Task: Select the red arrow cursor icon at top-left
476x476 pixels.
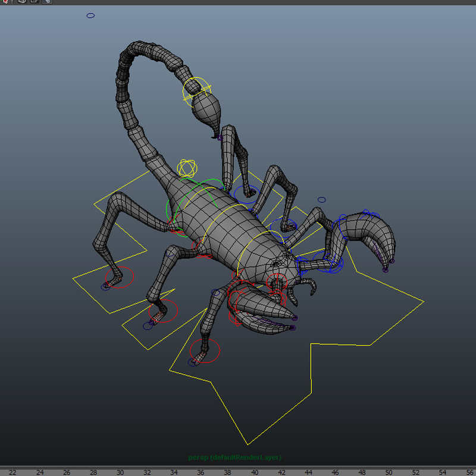Action: coord(5,3)
